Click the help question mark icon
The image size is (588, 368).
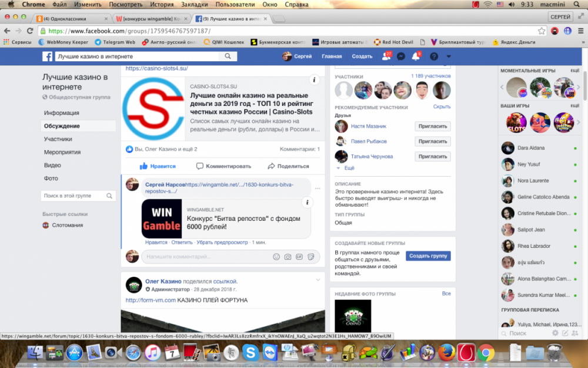434,57
